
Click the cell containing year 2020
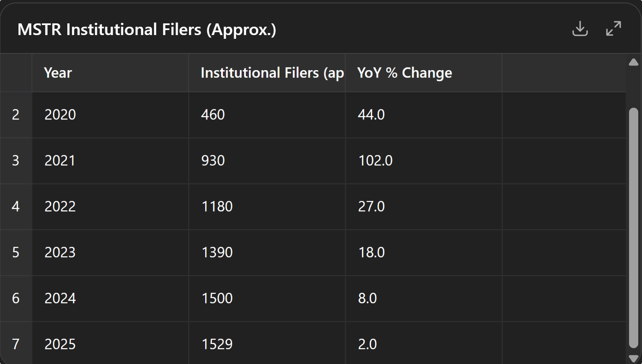pyautogui.click(x=110, y=115)
